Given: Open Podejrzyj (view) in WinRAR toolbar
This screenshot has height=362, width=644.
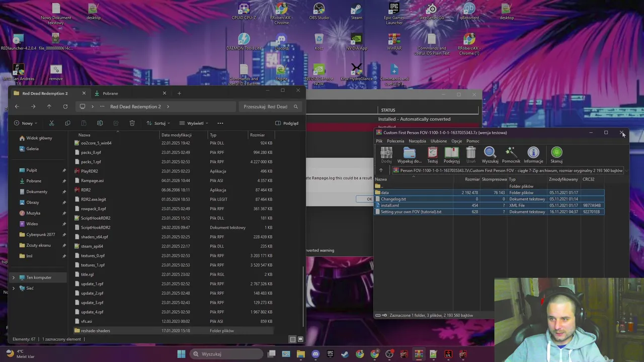Looking at the screenshot, I should click(x=452, y=154).
